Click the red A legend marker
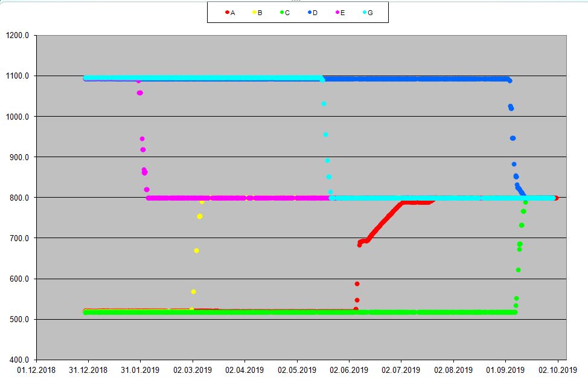The height and width of the screenshot is (385, 588). [x=227, y=12]
